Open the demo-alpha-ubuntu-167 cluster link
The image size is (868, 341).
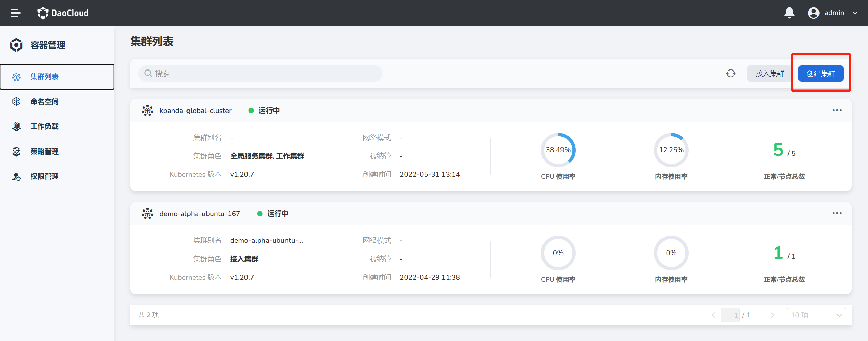tap(200, 214)
